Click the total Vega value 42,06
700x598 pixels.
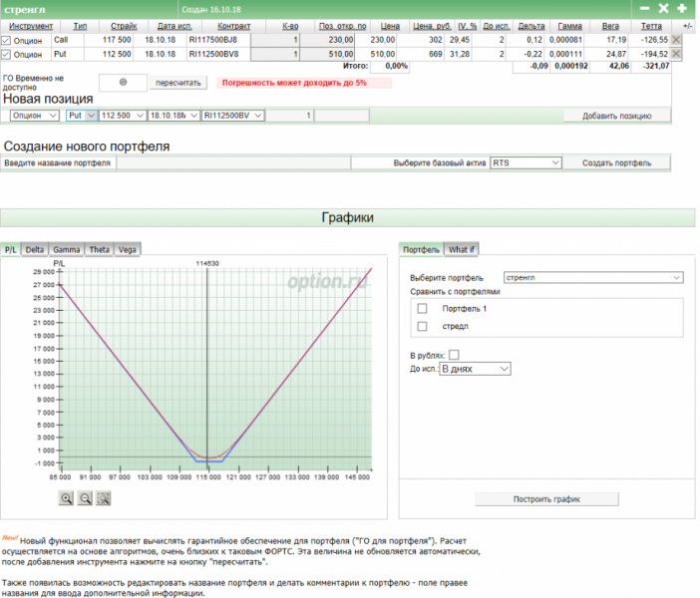point(619,66)
